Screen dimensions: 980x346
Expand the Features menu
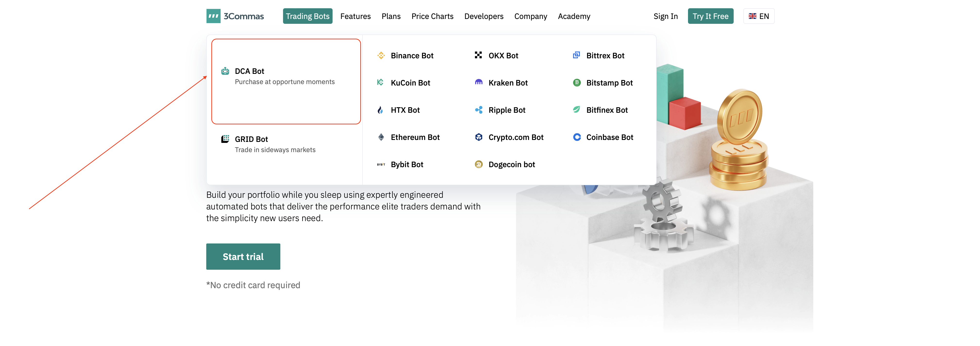355,16
